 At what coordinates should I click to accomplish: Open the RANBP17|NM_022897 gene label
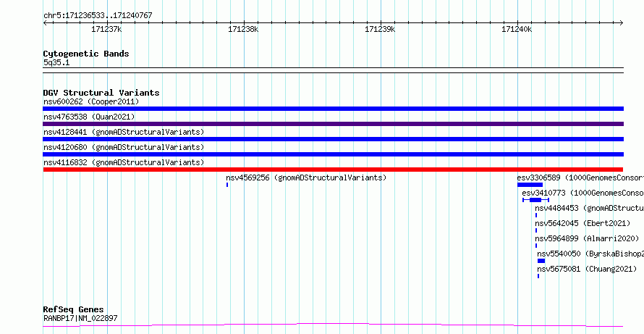80,318
